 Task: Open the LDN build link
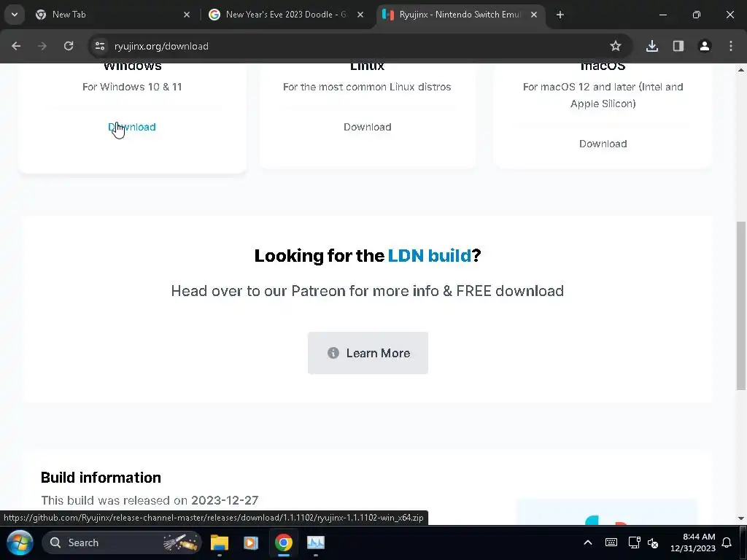tap(429, 256)
